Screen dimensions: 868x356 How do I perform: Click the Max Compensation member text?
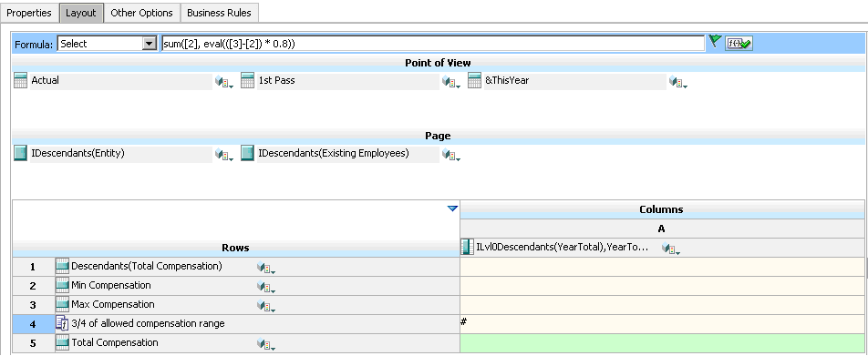pos(113,304)
